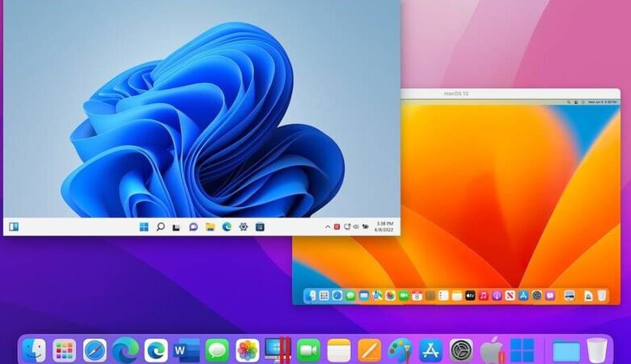Open Launchpad in the main macOS dock
The width and height of the screenshot is (631, 364).
click(x=65, y=351)
